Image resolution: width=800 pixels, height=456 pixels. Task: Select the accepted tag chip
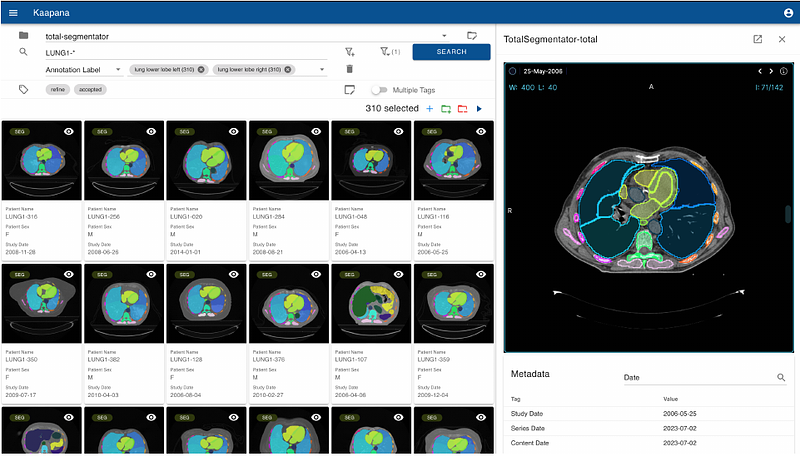[90, 90]
